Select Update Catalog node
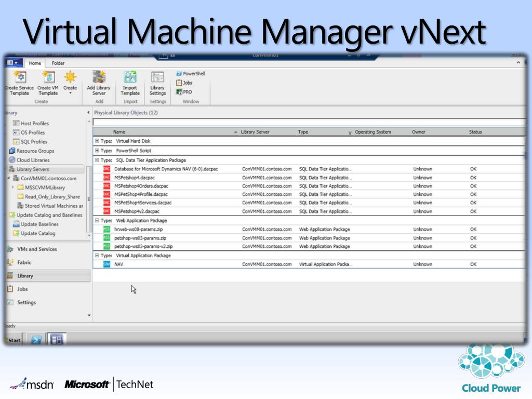The width and height of the screenshot is (532, 399). click(x=34, y=233)
